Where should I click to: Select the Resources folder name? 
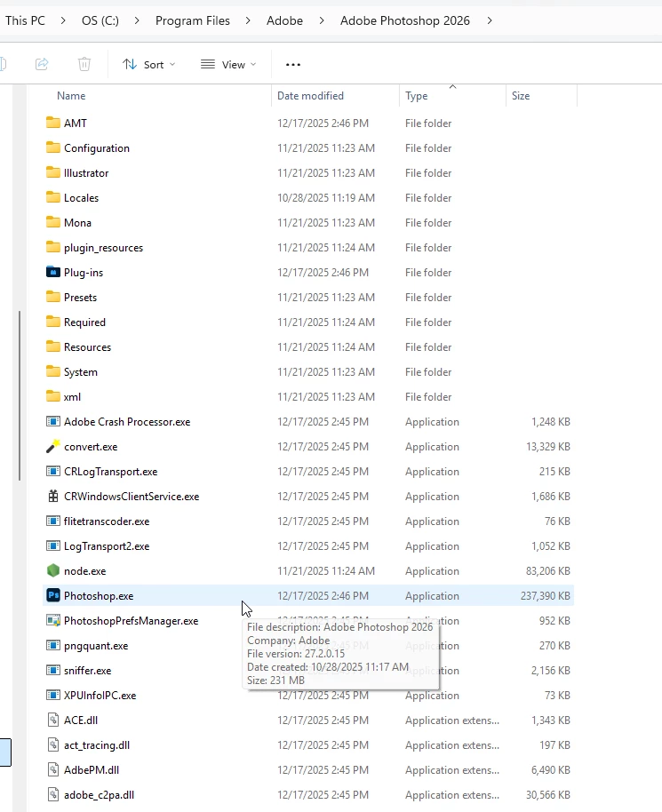coord(88,347)
